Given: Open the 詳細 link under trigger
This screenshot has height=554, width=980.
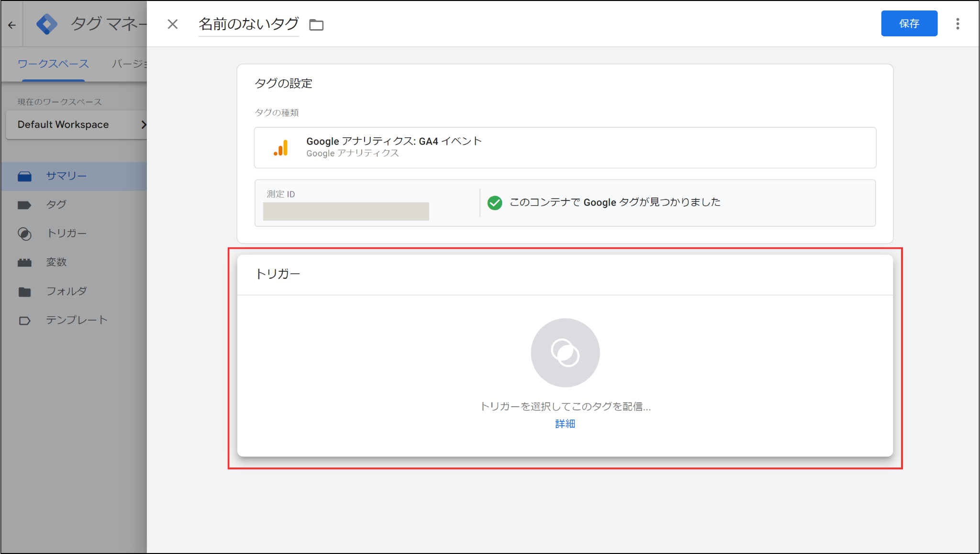Looking at the screenshot, I should 565,424.
